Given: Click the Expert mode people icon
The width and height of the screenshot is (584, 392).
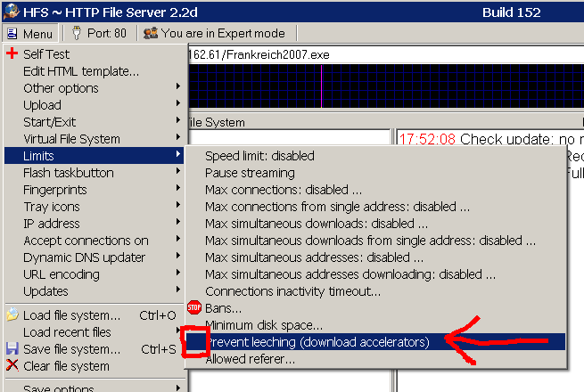Looking at the screenshot, I should tap(151, 33).
